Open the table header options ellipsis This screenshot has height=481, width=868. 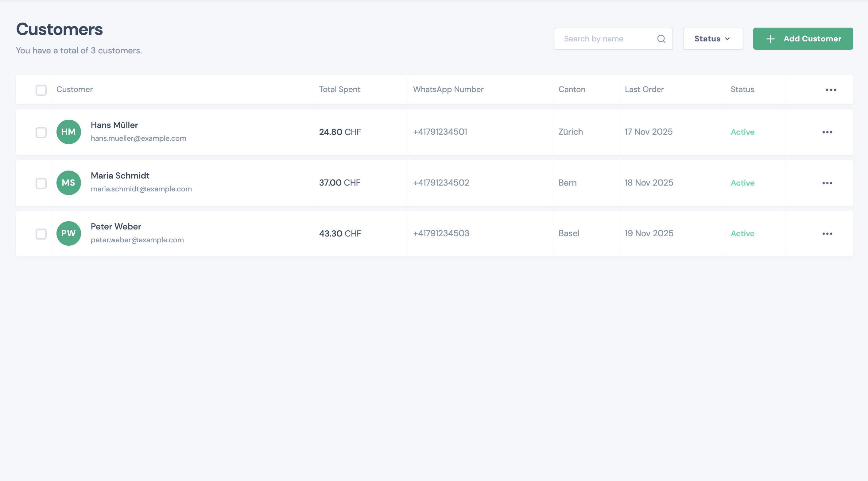[x=831, y=90]
